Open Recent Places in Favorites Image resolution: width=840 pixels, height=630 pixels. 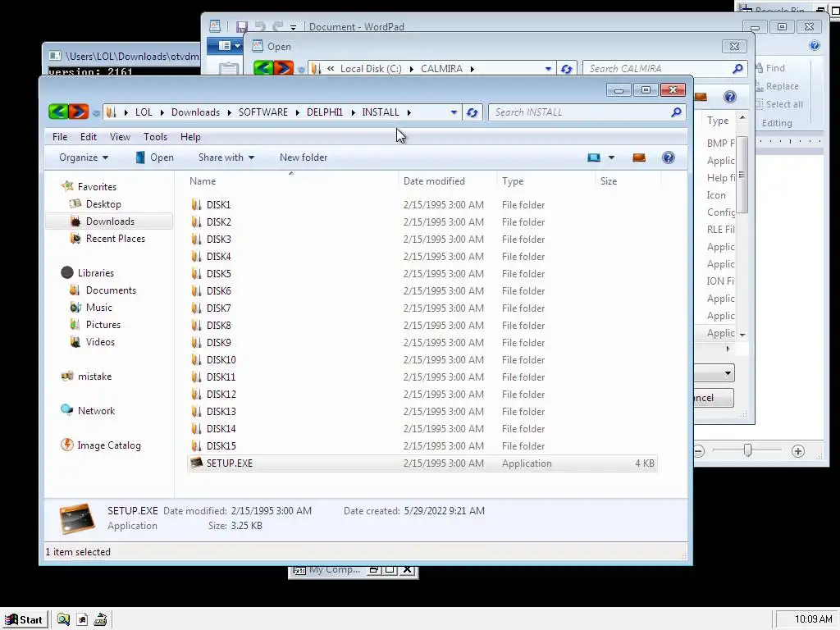click(115, 239)
